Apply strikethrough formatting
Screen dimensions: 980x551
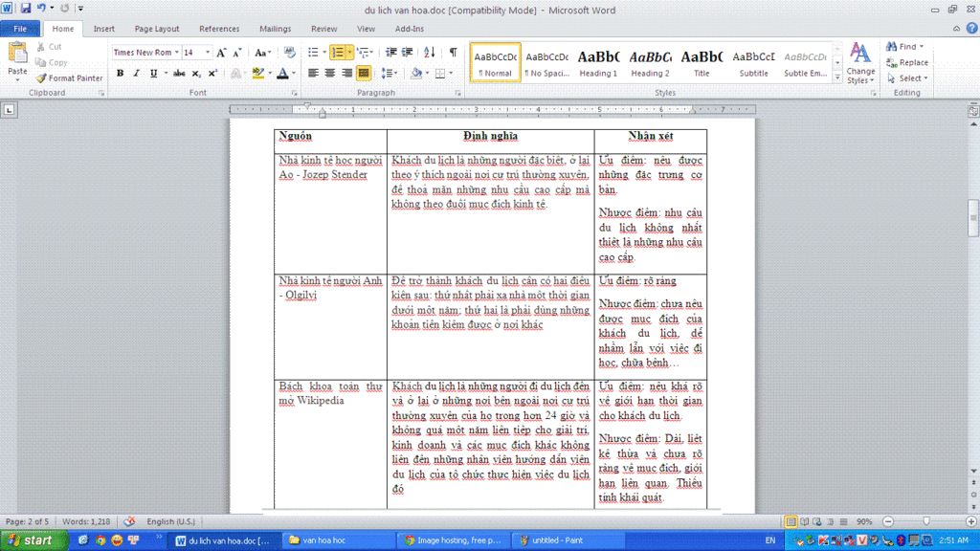point(178,74)
